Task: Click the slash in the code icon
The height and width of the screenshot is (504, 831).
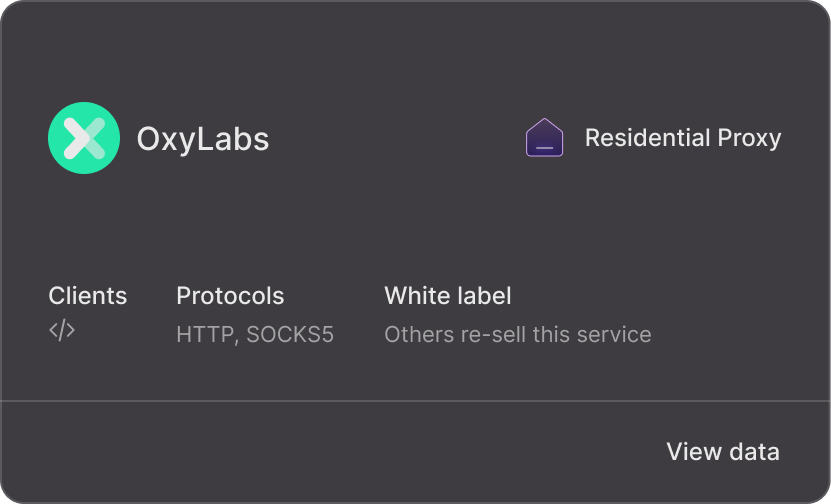Action: coord(62,330)
